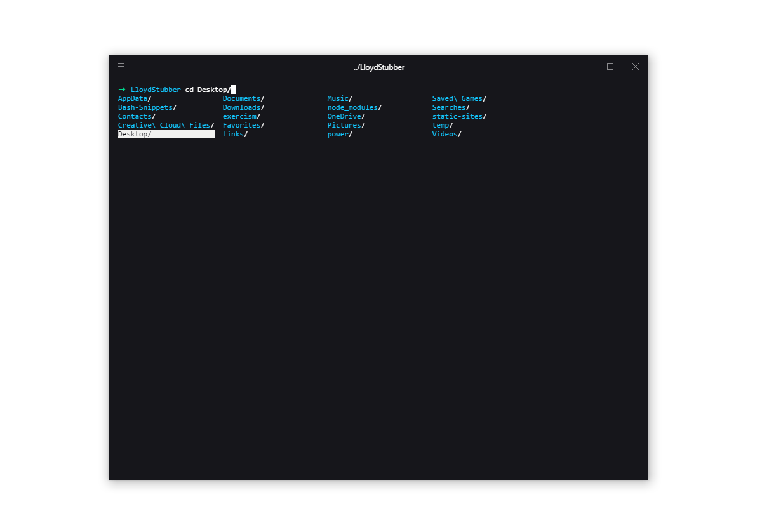
Task: Select the Links directory entry
Action: [x=234, y=134]
